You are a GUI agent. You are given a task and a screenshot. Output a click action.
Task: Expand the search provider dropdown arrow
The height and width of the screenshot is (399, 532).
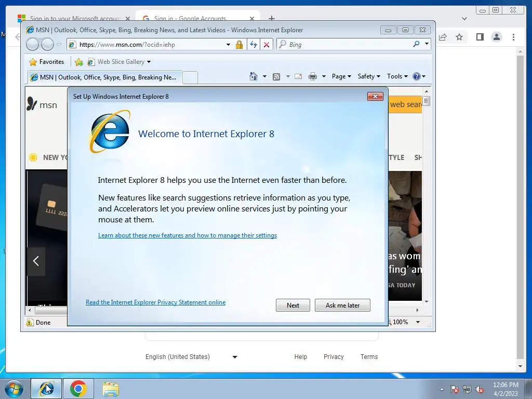427,44
